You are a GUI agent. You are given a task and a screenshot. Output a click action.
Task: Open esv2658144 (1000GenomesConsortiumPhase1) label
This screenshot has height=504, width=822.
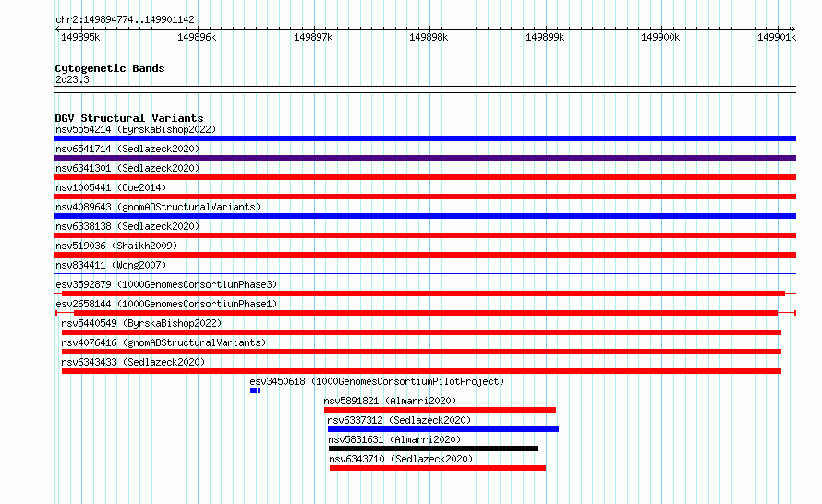tap(166, 304)
